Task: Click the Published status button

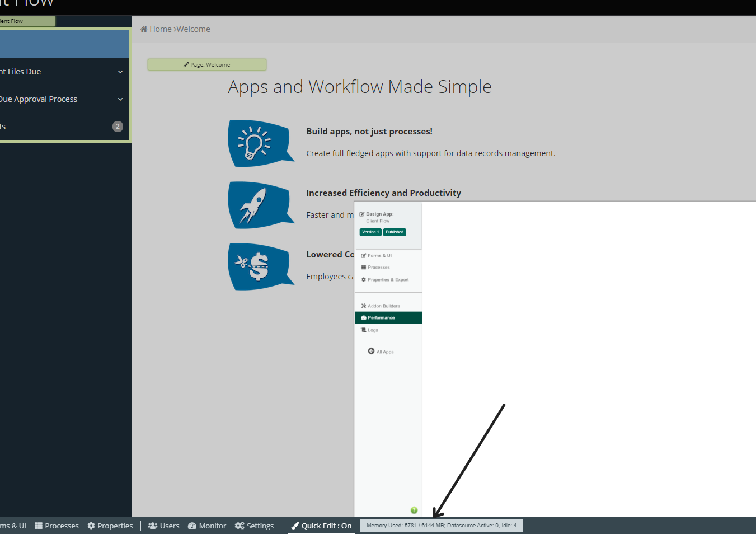Action: (395, 232)
